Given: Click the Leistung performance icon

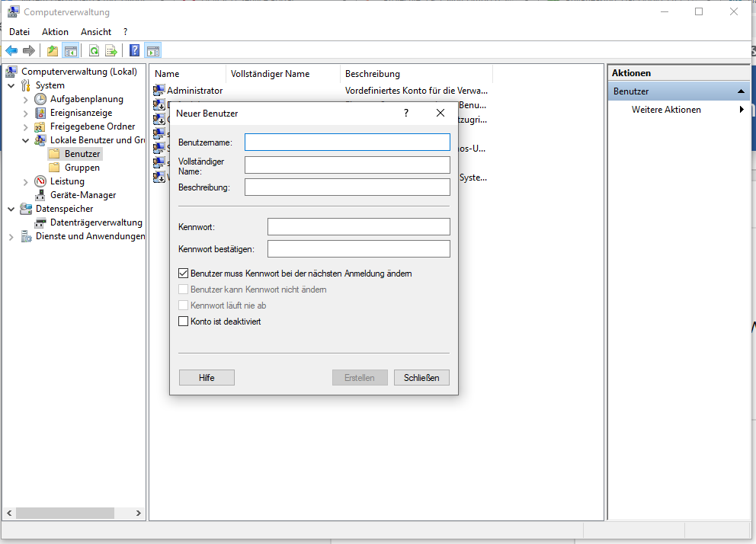Looking at the screenshot, I should coord(40,181).
